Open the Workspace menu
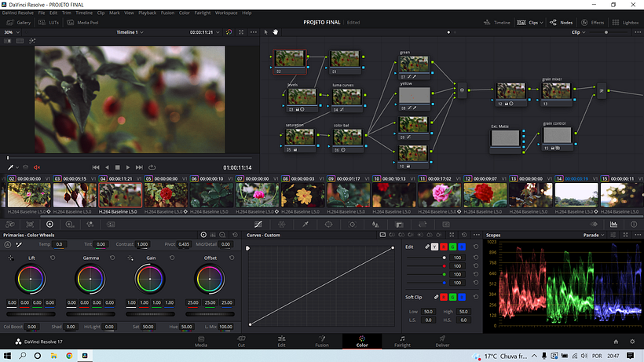Image resolution: width=644 pixels, height=362 pixels. pyautogui.click(x=226, y=13)
